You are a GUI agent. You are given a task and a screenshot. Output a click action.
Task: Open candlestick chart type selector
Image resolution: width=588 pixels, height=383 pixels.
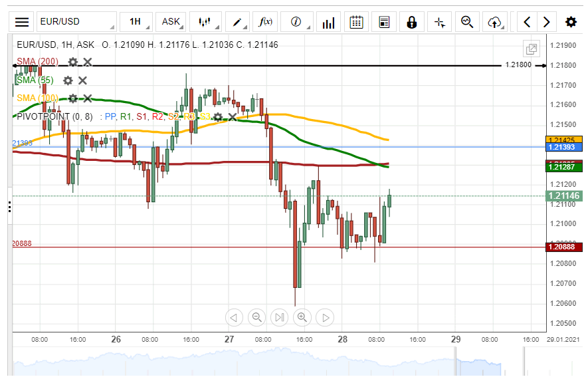205,22
